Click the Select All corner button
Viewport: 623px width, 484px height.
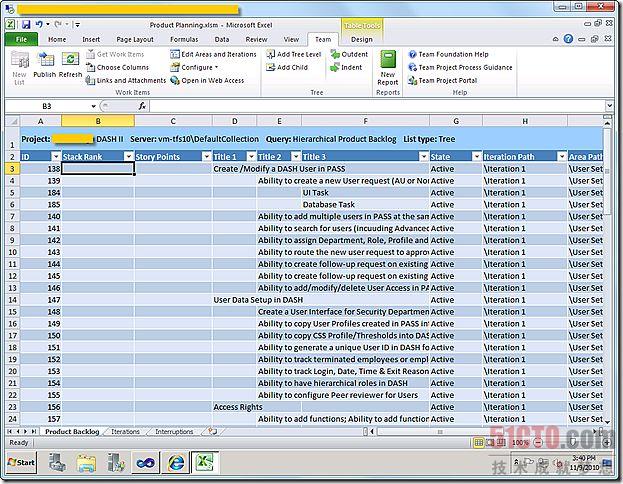pos(12,121)
